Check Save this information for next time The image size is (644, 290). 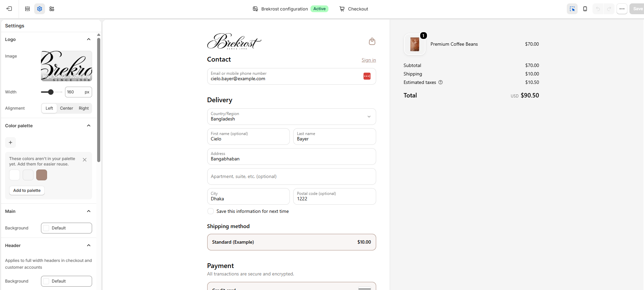[x=211, y=211]
